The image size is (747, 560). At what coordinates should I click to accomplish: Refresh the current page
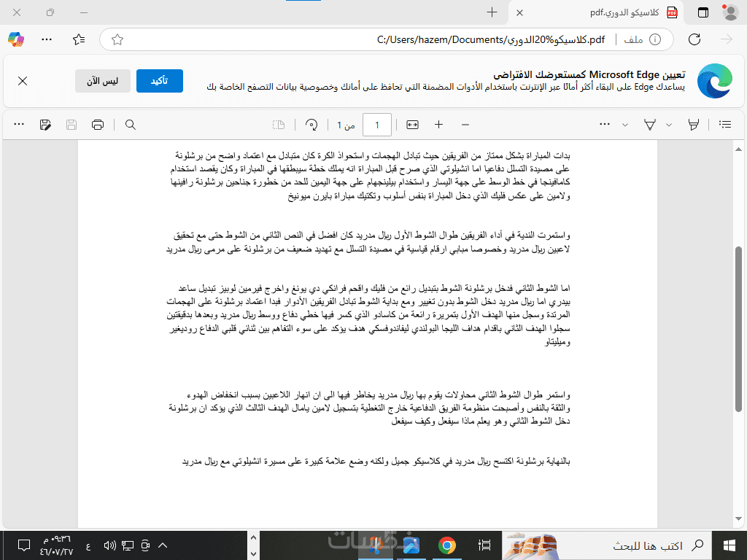click(x=694, y=39)
